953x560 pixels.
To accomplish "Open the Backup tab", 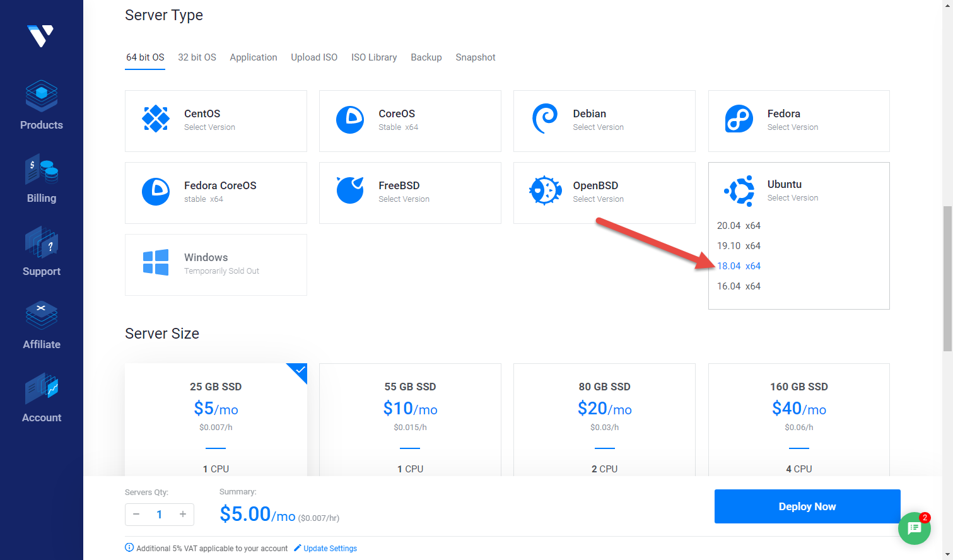I will pyautogui.click(x=426, y=57).
